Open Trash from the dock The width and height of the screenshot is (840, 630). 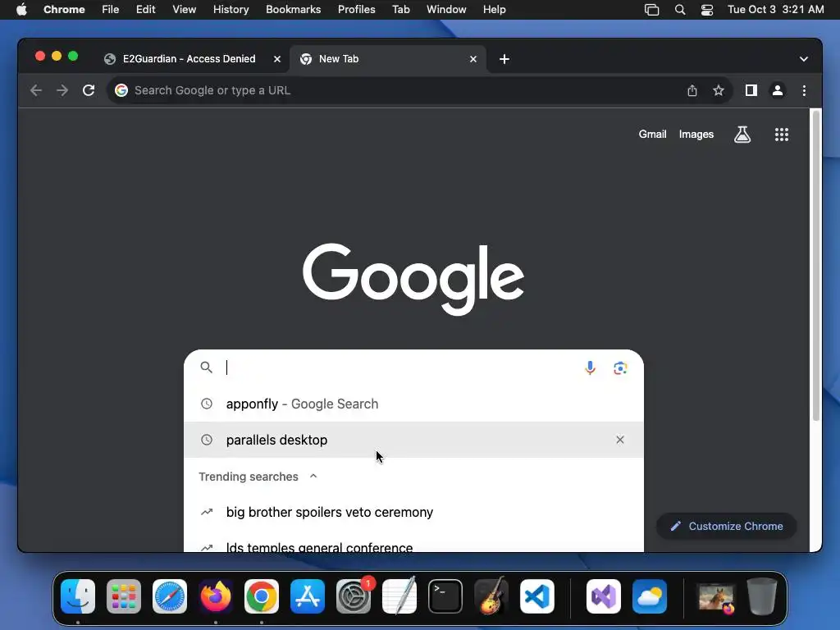click(762, 596)
